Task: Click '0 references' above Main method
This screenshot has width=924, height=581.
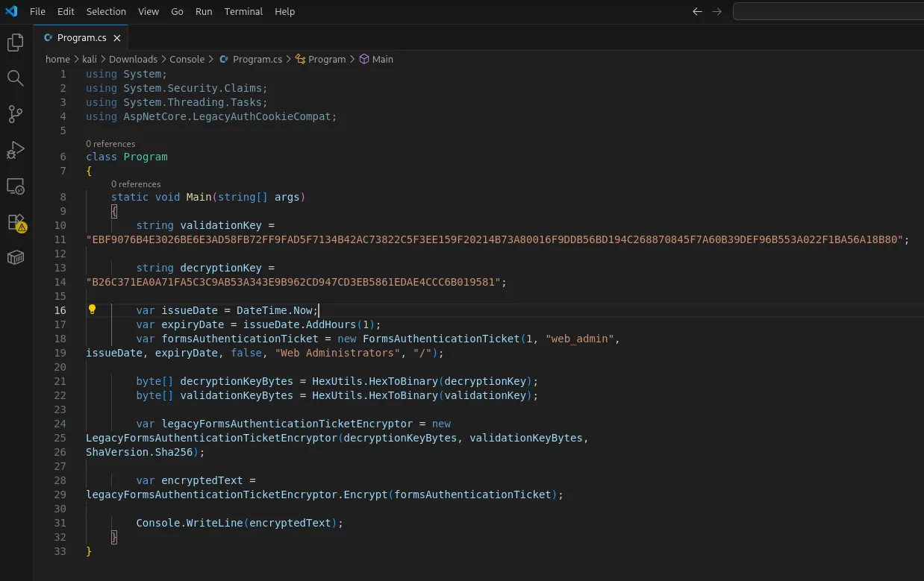Action: click(x=136, y=184)
